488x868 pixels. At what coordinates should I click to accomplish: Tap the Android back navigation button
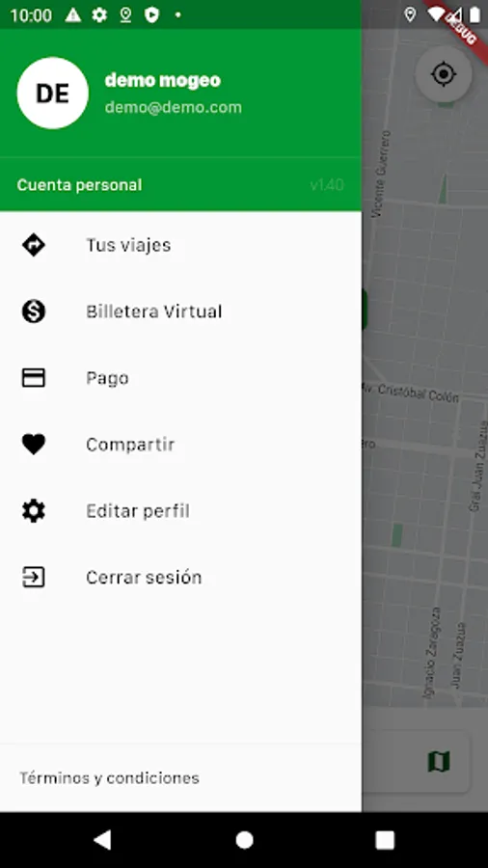coord(102,840)
